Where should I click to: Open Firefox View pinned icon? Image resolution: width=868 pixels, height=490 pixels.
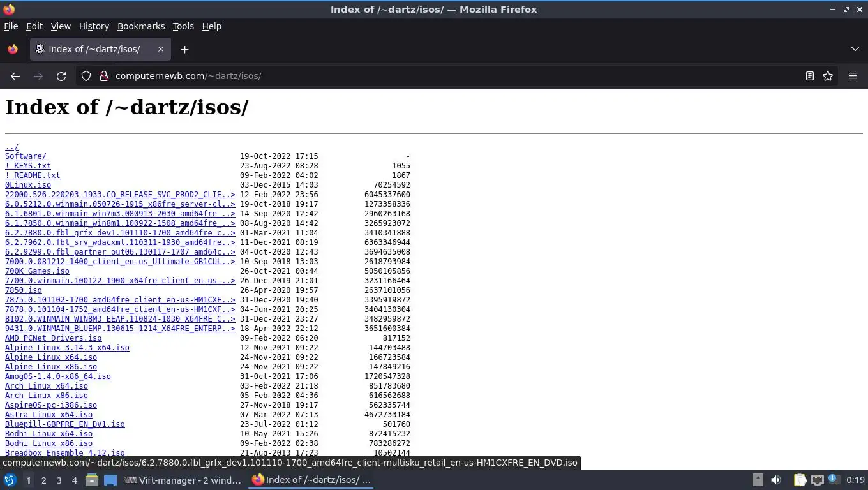(x=13, y=49)
